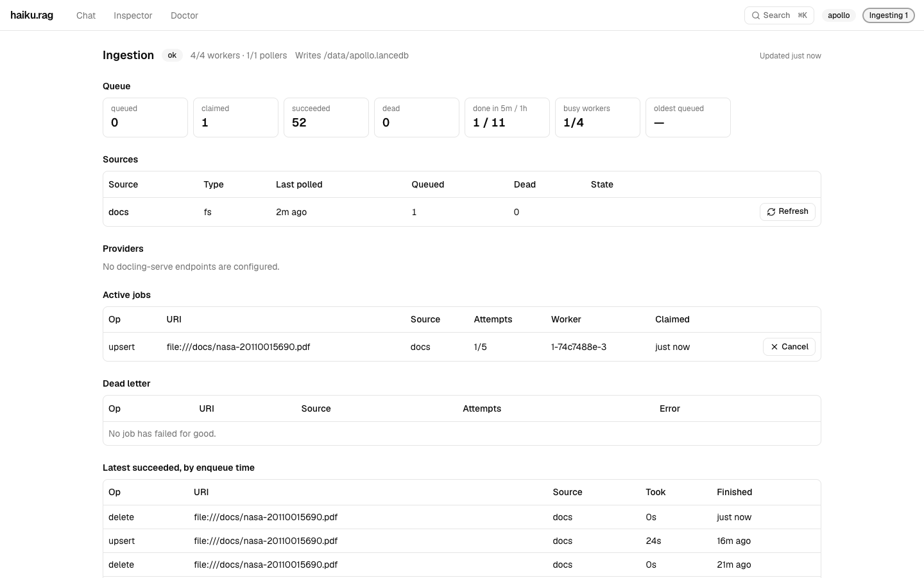Click the '2m ago' last polled cell
This screenshot has height=578, width=924.
click(x=291, y=212)
